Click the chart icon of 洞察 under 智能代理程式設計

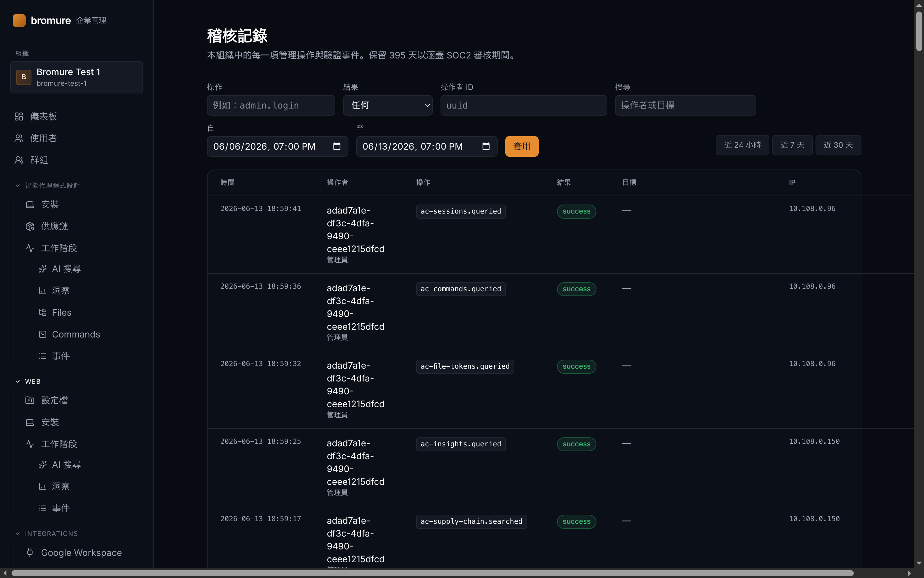click(x=42, y=291)
